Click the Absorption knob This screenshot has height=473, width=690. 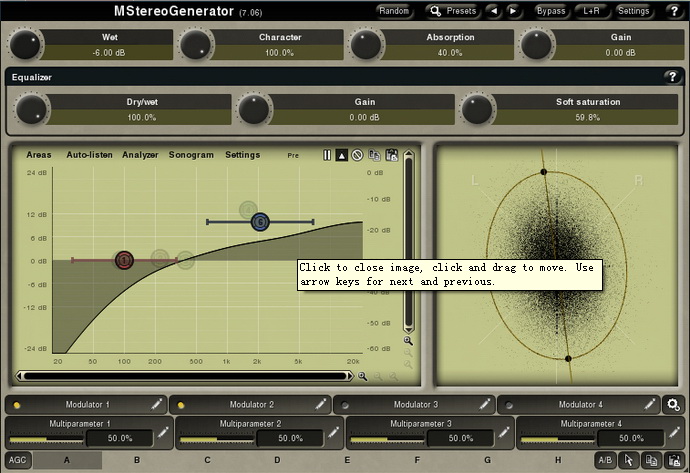tap(366, 44)
